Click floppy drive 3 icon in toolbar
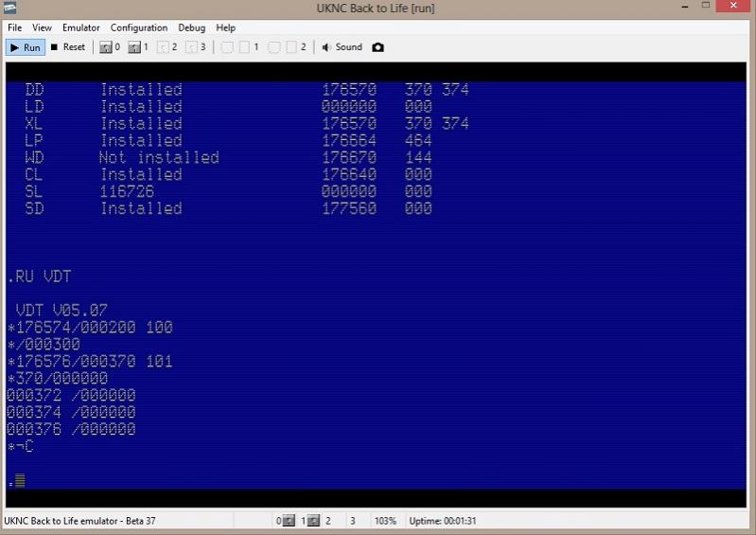 pyautogui.click(x=191, y=47)
